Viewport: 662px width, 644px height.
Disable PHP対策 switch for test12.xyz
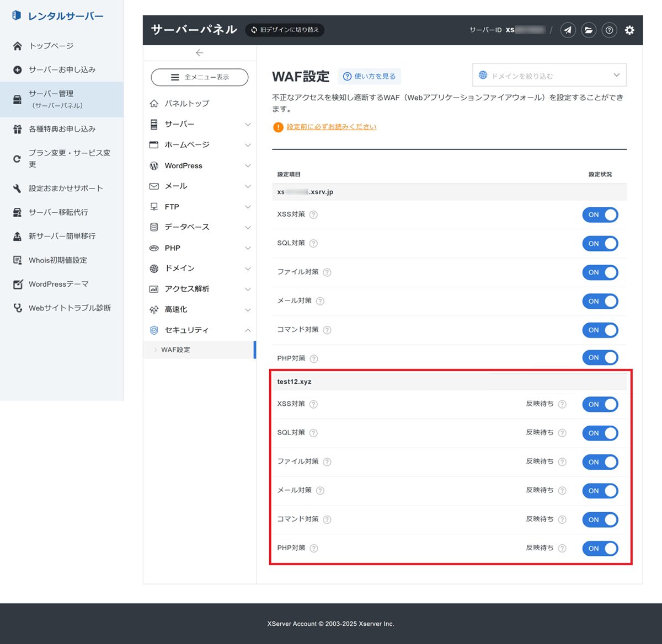click(x=600, y=549)
